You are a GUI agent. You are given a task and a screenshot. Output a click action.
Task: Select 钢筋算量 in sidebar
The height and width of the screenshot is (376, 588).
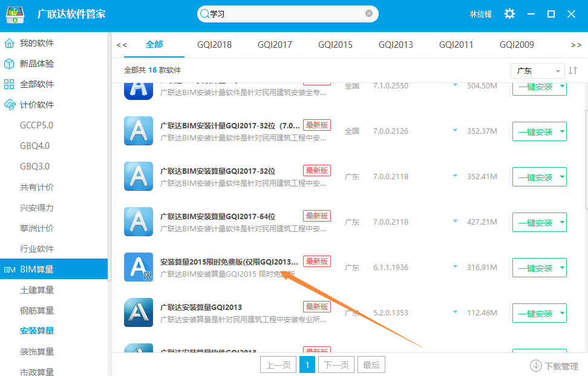(x=37, y=311)
